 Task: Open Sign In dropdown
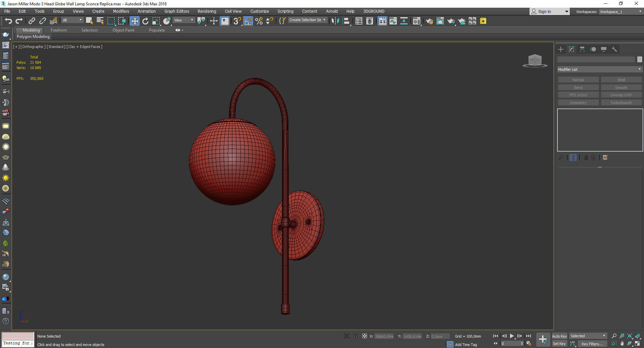[550, 11]
